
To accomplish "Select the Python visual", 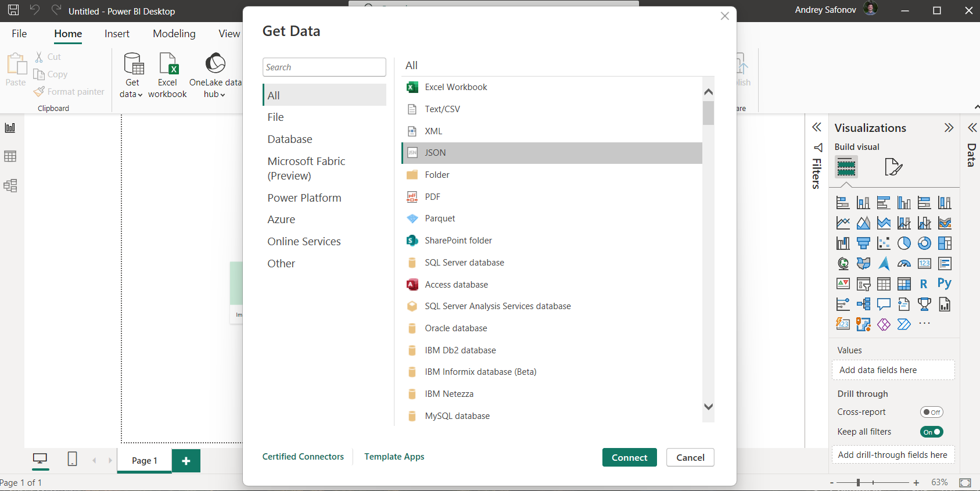I will point(945,284).
